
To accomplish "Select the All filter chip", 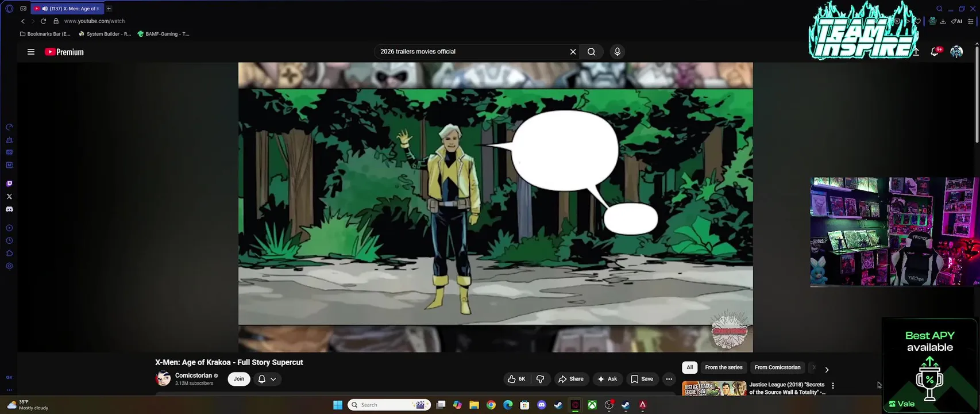I will [x=689, y=367].
